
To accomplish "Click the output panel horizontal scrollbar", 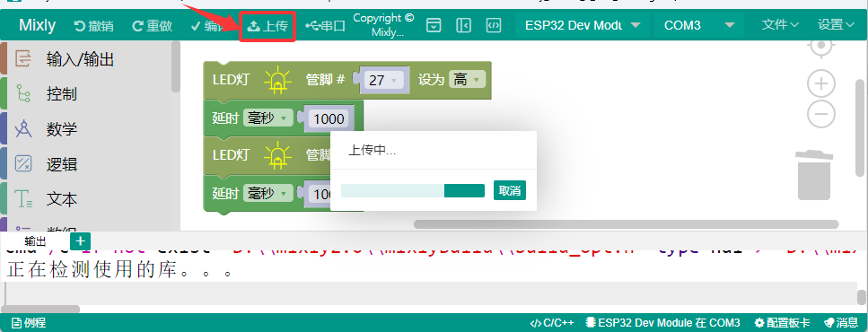I will 40,309.
